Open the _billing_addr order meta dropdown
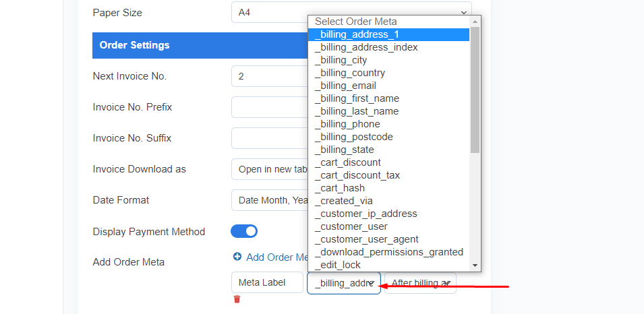Screen dimensions: 644x314 (344, 283)
